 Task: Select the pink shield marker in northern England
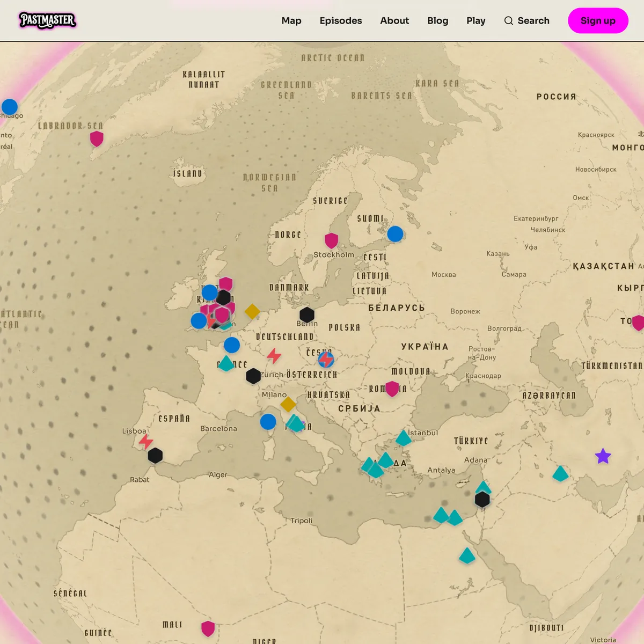tap(226, 284)
